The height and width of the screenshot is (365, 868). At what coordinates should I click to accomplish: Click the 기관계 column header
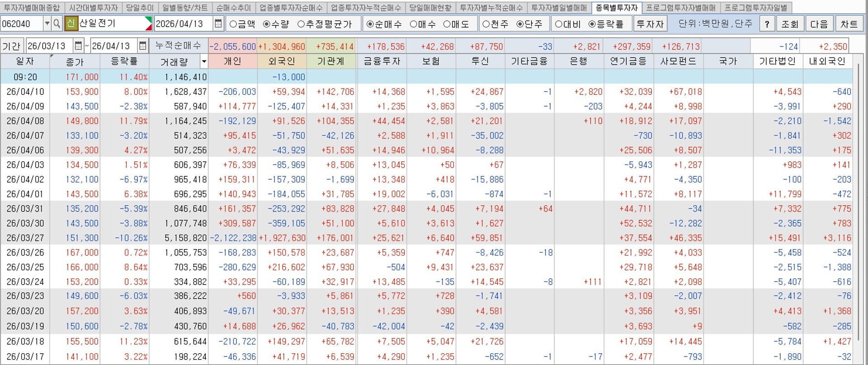(331, 61)
